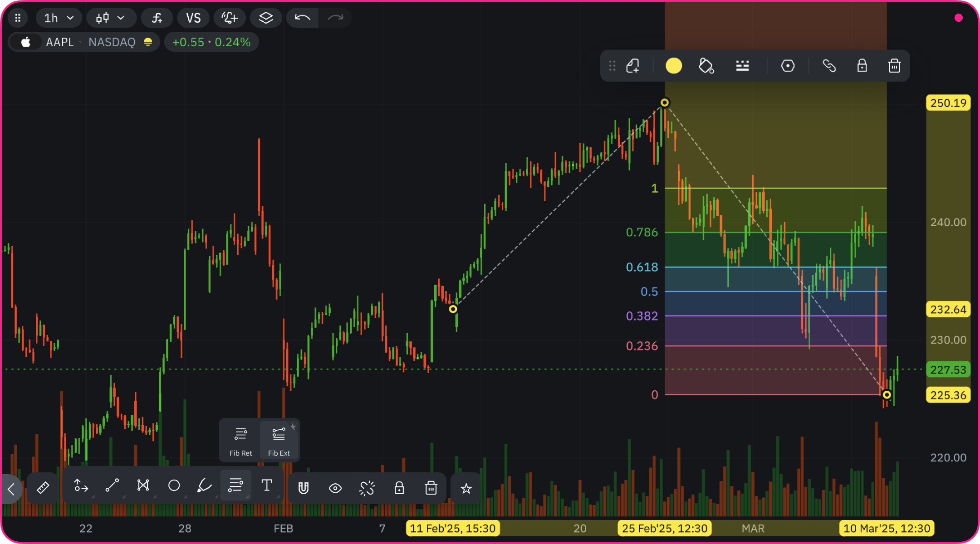Open the 1h timeframe dropdown
Viewport: 980px width, 544px height.
point(59,18)
